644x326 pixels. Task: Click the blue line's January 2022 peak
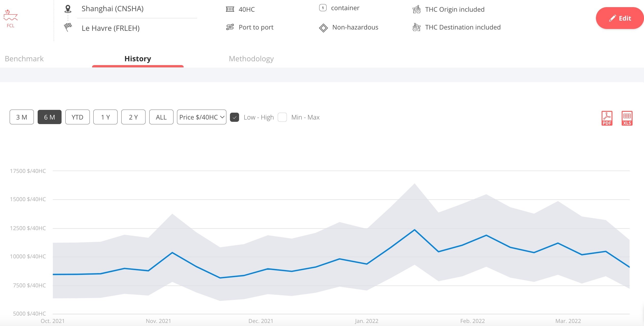click(x=415, y=230)
